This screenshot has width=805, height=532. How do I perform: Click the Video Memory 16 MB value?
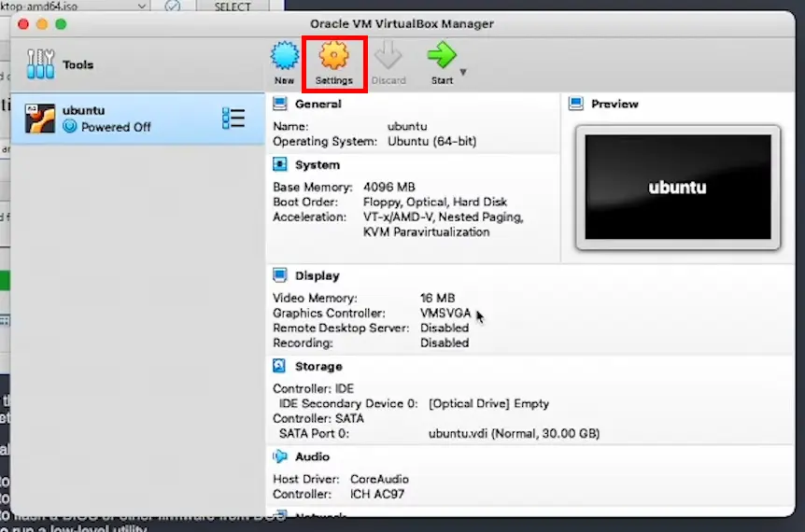pos(437,298)
